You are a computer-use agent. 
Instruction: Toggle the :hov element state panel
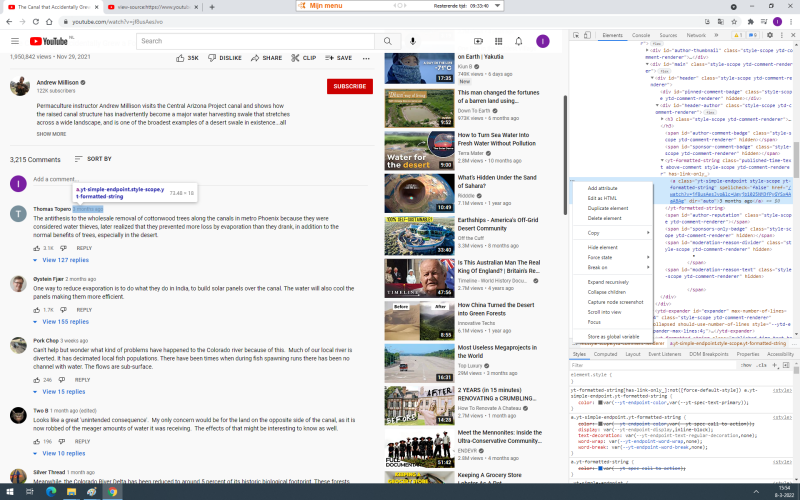(745, 366)
